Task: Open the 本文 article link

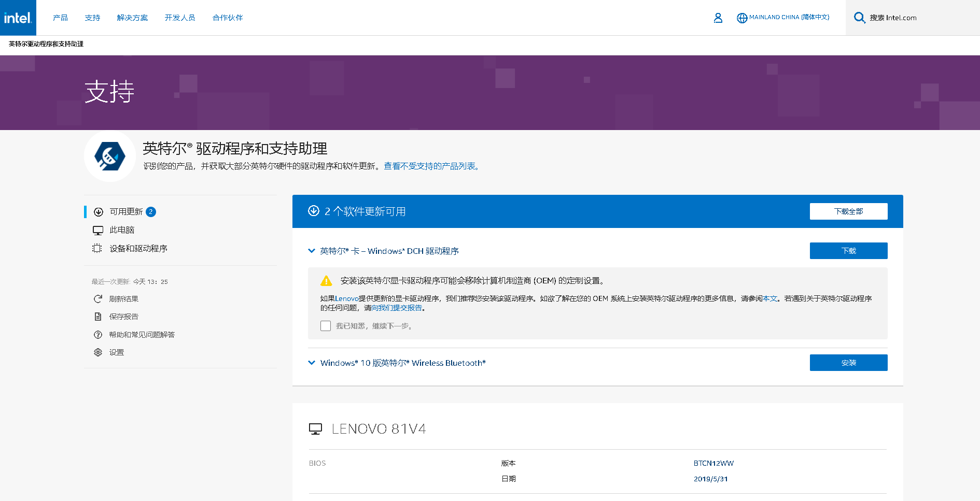Action: pos(770,298)
